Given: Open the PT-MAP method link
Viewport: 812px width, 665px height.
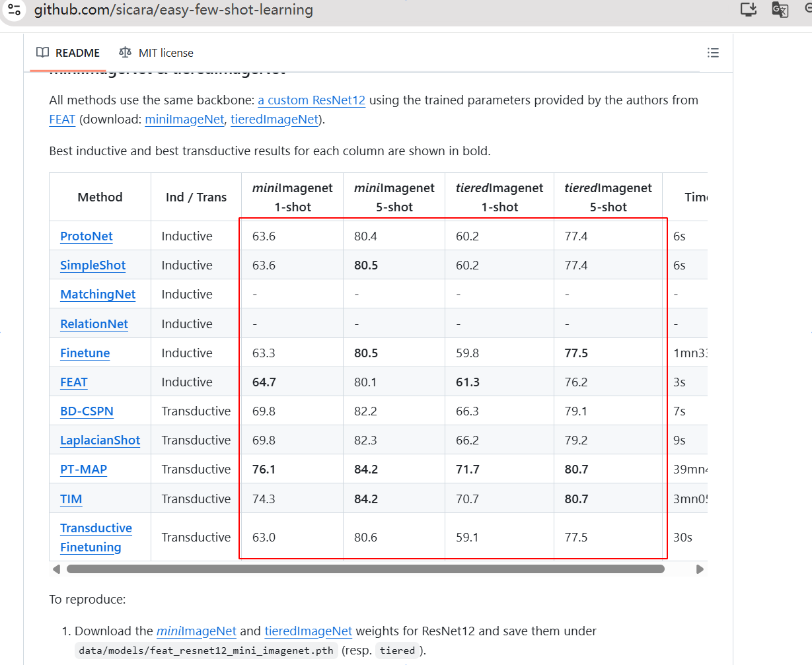Looking at the screenshot, I should point(83,470).
